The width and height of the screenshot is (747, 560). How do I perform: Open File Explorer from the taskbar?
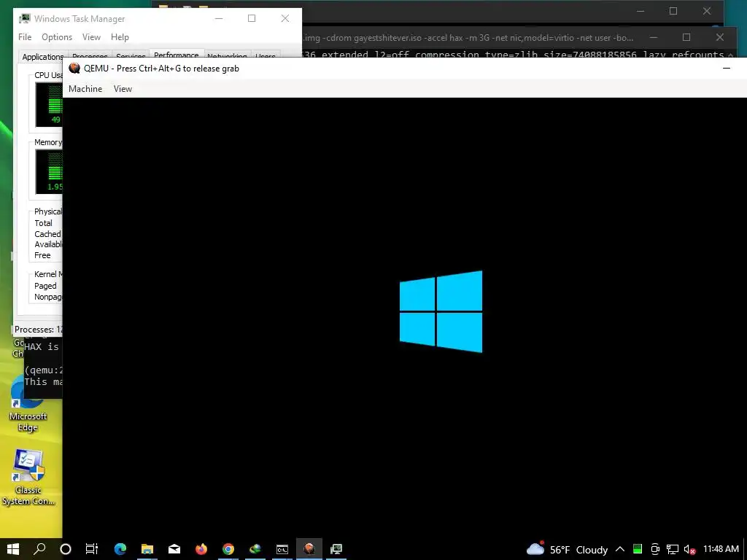tap(147, 549)
